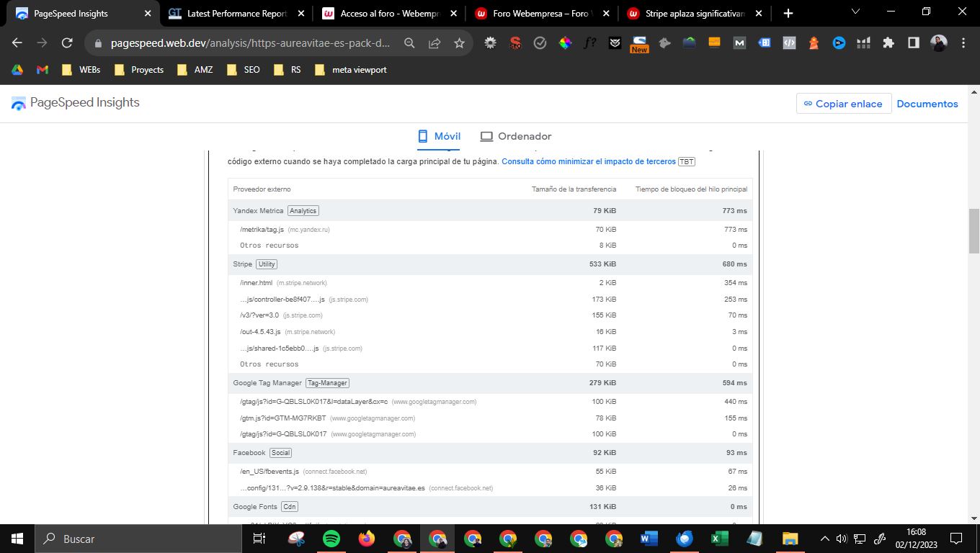Image resolution: width=980 pixels, height=553 pixels.
Task: Open the Proyects bookmark folder
Action: [139, 70]
